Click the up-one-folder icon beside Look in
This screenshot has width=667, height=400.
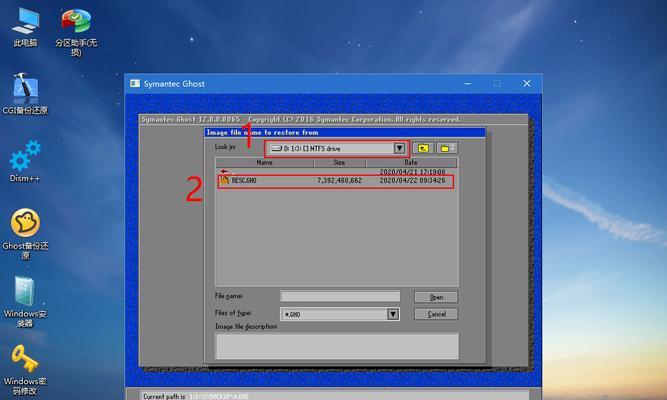(x=423, y=148)
